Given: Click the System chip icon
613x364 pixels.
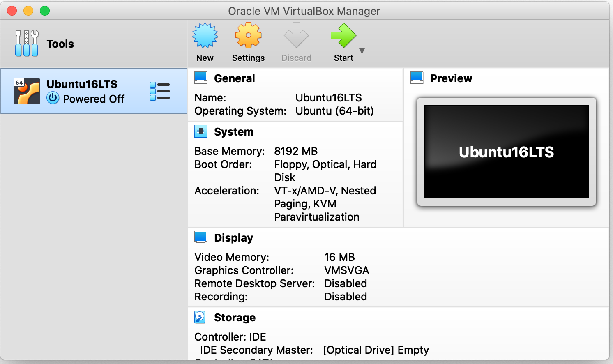Looking at the screenshot, I should coord(200,131).
